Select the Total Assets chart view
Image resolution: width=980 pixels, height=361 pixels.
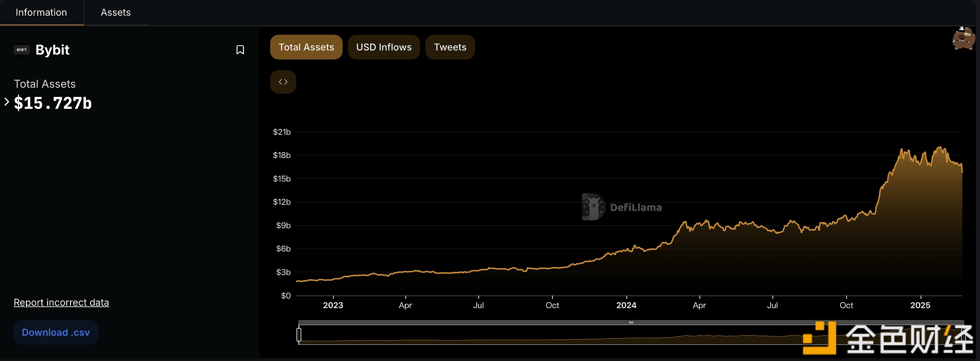(306, 47)
